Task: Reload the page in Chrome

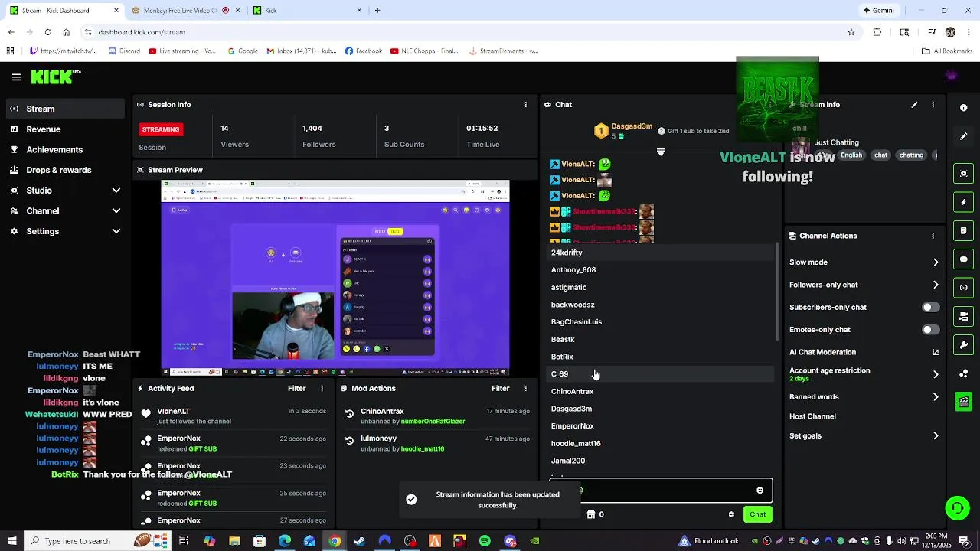Action: tap(47, 32)
